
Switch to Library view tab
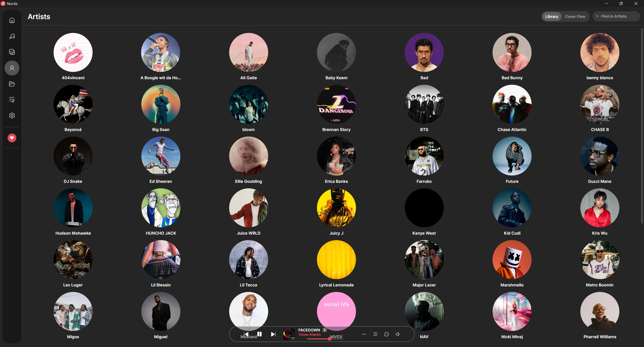(x=552, y=17)
